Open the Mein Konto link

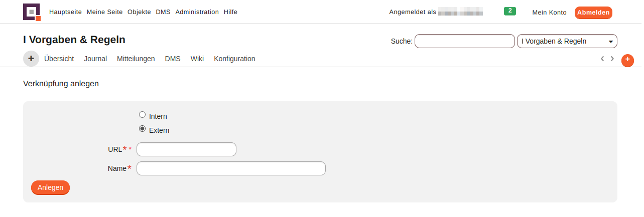point(549,13)
